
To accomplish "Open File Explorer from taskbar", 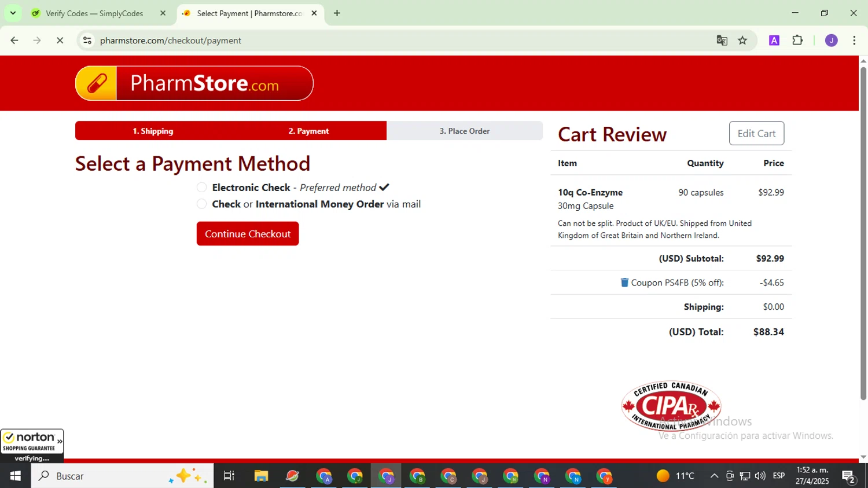I will pyautogui.click(x=261, y=476).
